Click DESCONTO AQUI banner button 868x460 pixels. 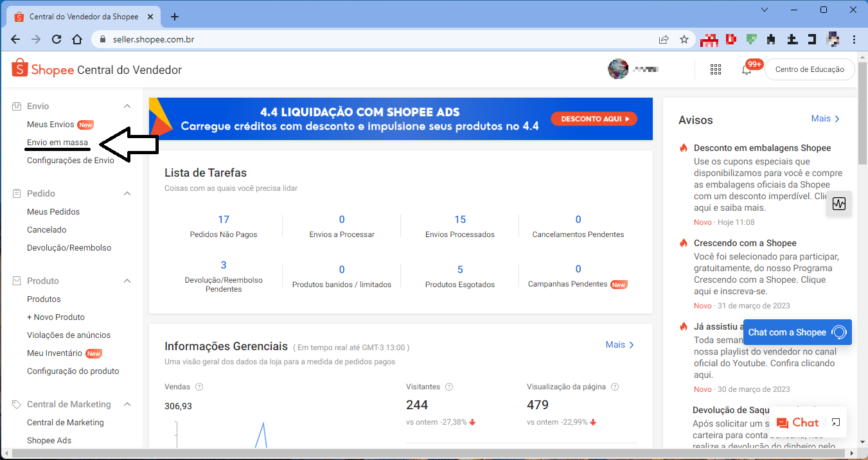coord(594,119)
